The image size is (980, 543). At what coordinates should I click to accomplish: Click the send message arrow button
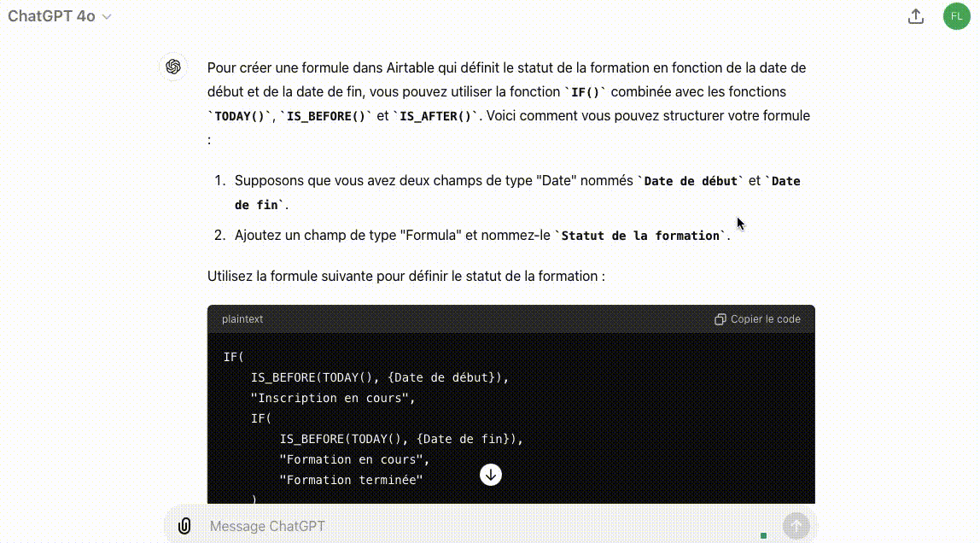(796, 526)
